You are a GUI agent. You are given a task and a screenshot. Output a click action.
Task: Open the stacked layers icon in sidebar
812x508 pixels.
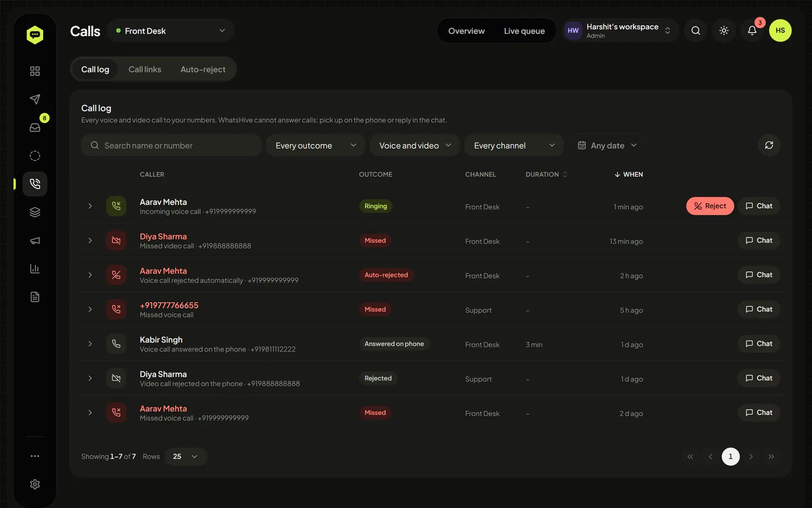[35, 212]
